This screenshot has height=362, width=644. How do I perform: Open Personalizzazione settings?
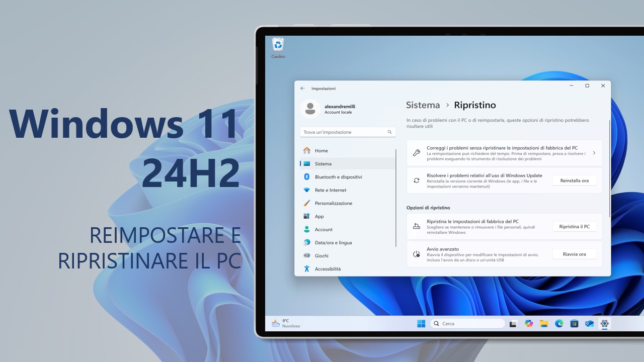click(348, 203)
